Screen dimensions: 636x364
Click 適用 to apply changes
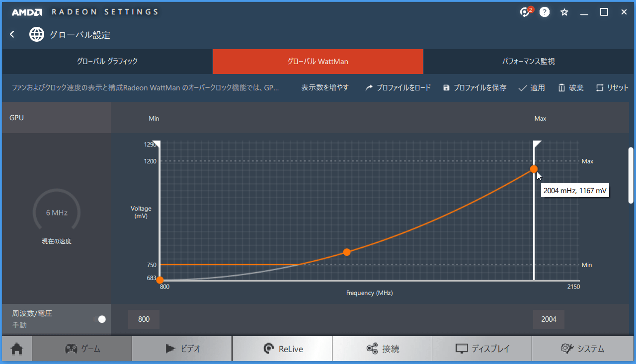(532, 87)
